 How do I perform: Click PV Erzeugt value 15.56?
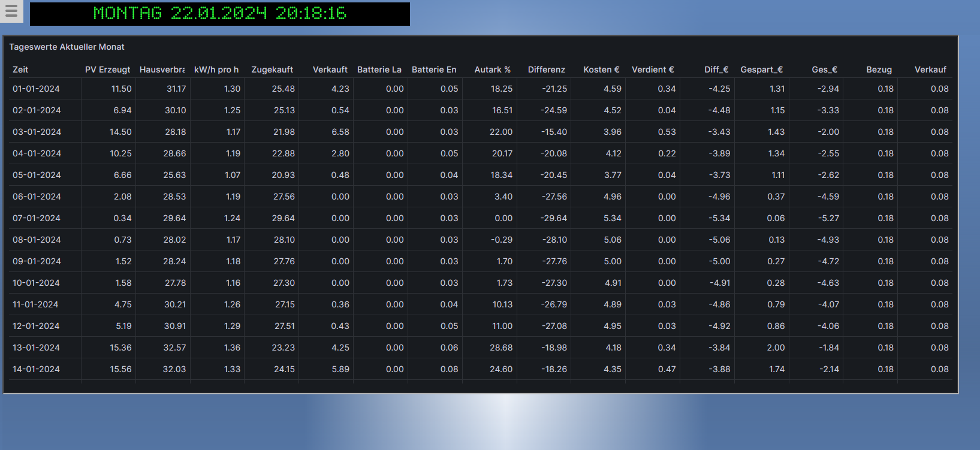click(120, 369)
